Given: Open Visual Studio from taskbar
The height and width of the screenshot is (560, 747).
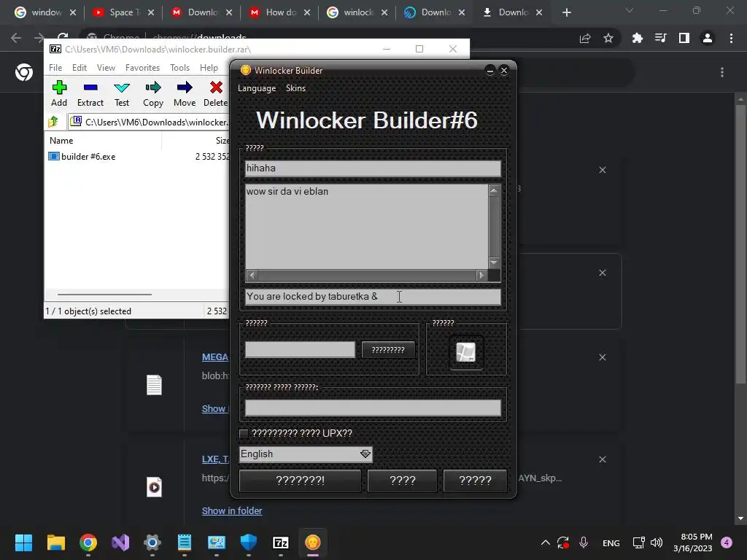Looking at the screenshot, I should [x=120, y=542].
